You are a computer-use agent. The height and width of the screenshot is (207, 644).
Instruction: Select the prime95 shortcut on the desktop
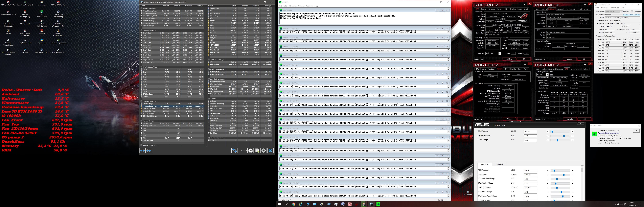(x=42, y=14)
